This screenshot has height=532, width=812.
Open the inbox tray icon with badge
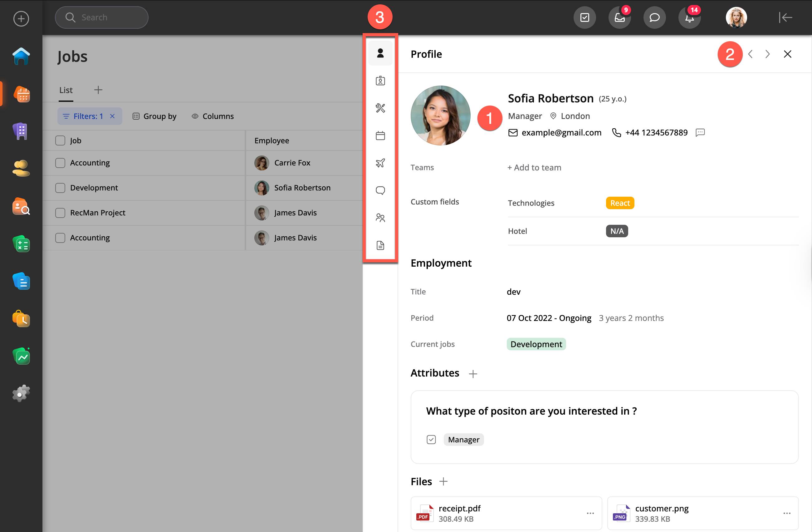619,17
